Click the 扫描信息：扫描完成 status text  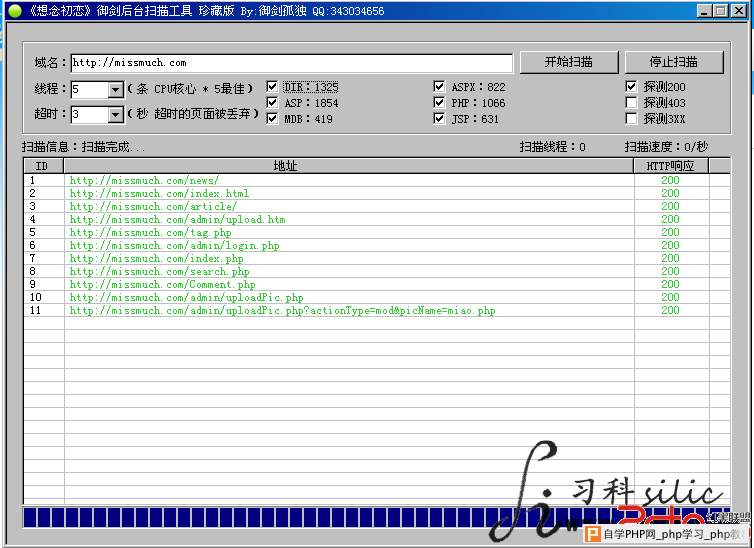[x=83, y=147]
